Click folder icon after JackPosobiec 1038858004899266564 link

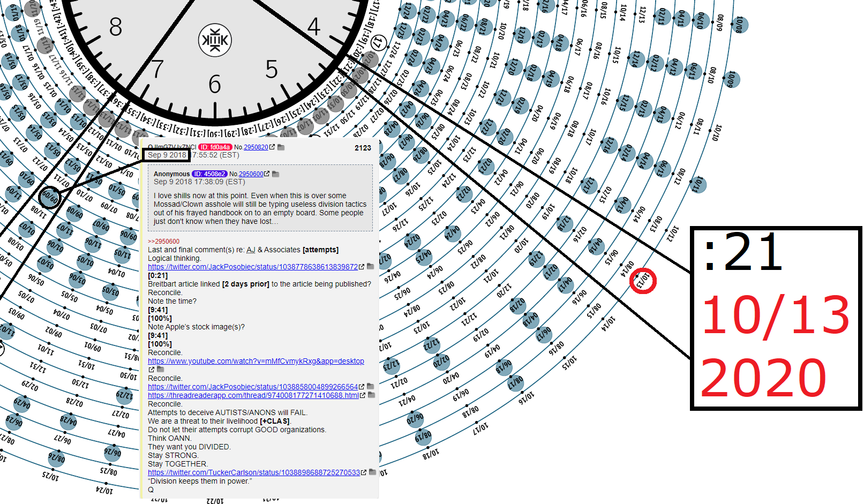tap(370, 387)
